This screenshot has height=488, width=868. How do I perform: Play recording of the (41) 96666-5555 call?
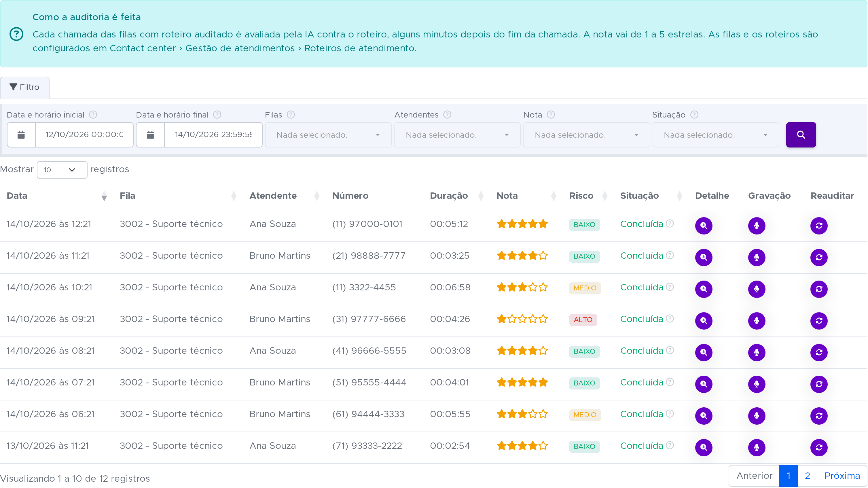pyautogui.click(x=757, y=352)
